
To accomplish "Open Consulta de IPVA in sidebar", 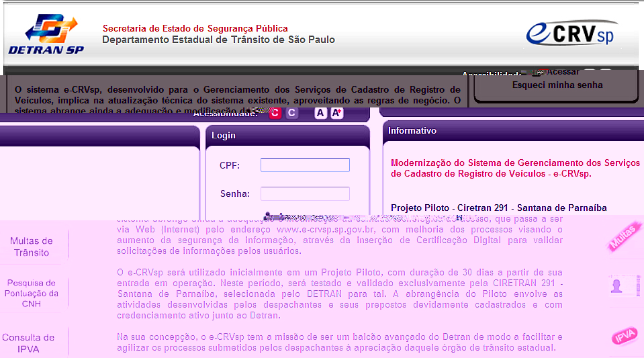I will 28,343.
